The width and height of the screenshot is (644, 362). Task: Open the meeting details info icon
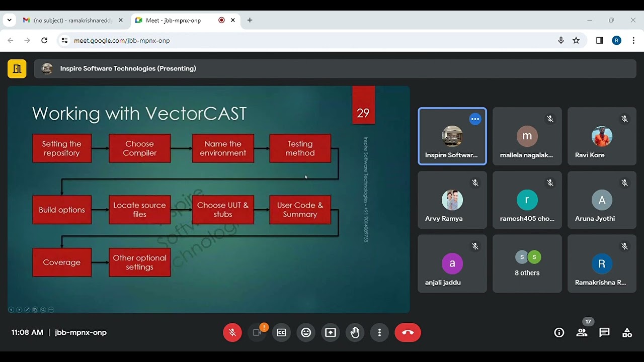(559, 332)
